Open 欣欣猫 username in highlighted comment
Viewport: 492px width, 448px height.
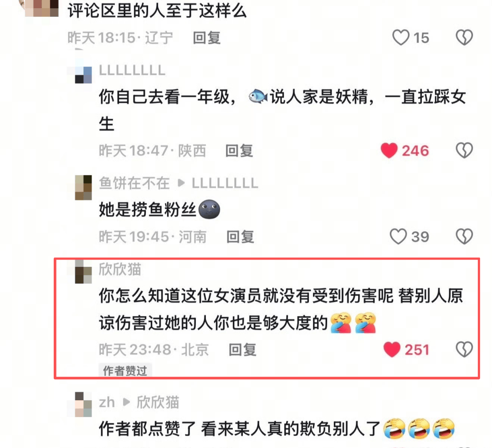[120, 270]
